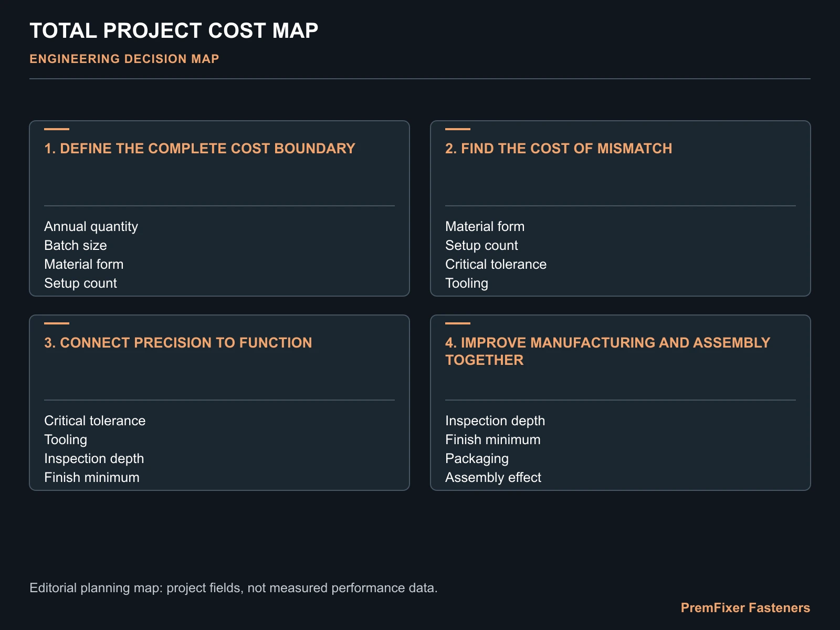Click 'Setup count' under Define Cost Boundary
840x630 pixels.
tap(80, 283)
